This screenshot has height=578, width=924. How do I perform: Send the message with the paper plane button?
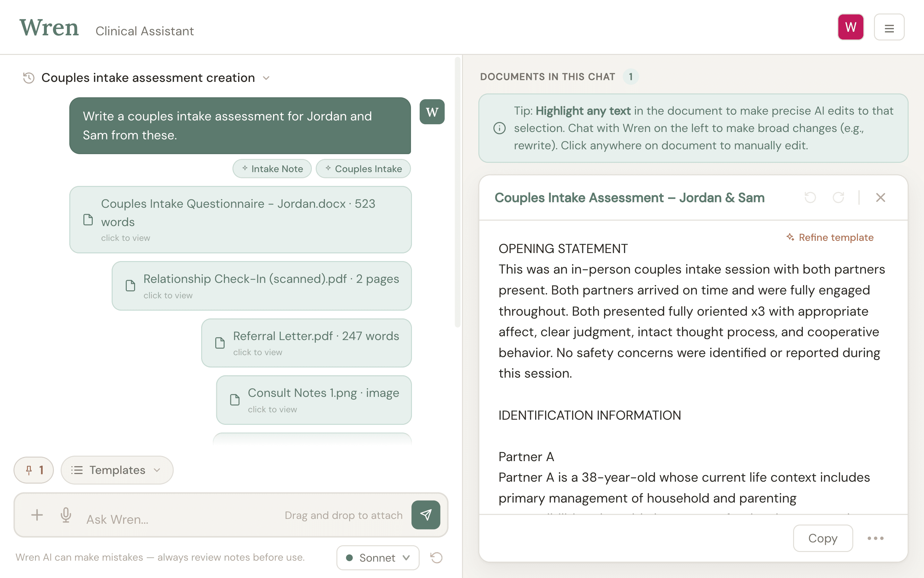point(426,515)
